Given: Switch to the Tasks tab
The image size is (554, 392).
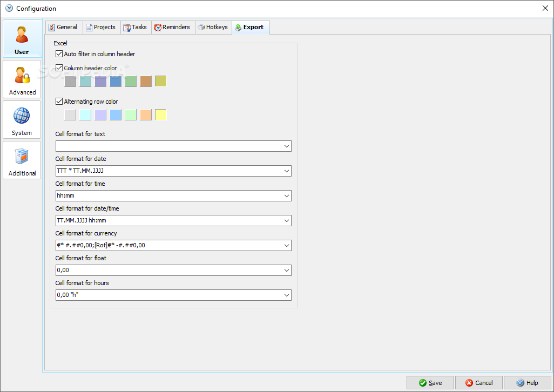Looking at the screenshot, I should (136, 27).
